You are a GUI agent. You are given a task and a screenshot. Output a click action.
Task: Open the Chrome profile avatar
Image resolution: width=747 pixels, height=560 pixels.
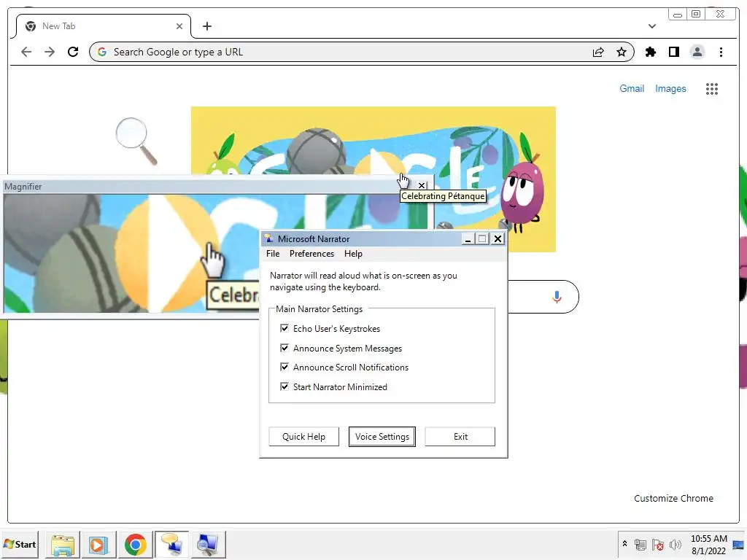pos(697,52)
